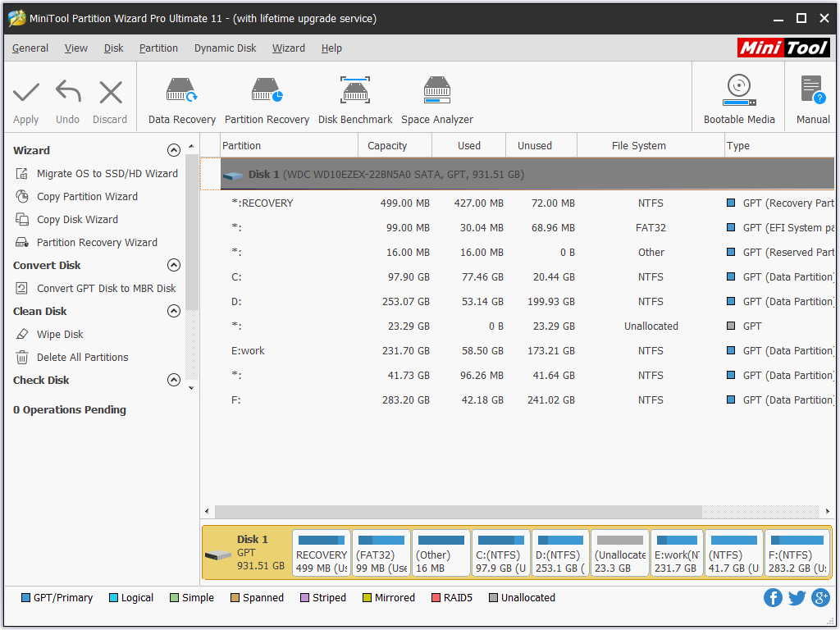
Task: Click the GPT/Primary legend color swatch
Action: (25, 598)
